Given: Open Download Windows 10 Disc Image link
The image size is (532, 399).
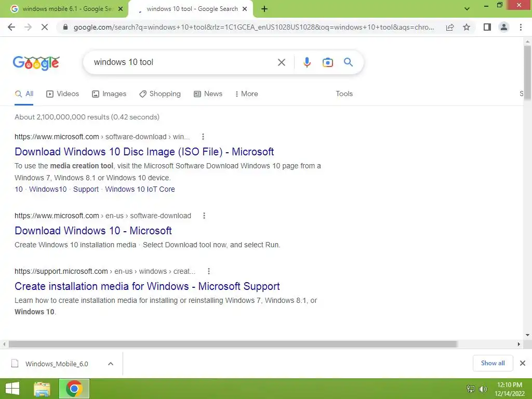Looking at the screenshot, I should pyautogui.click(x=144, y=152).
